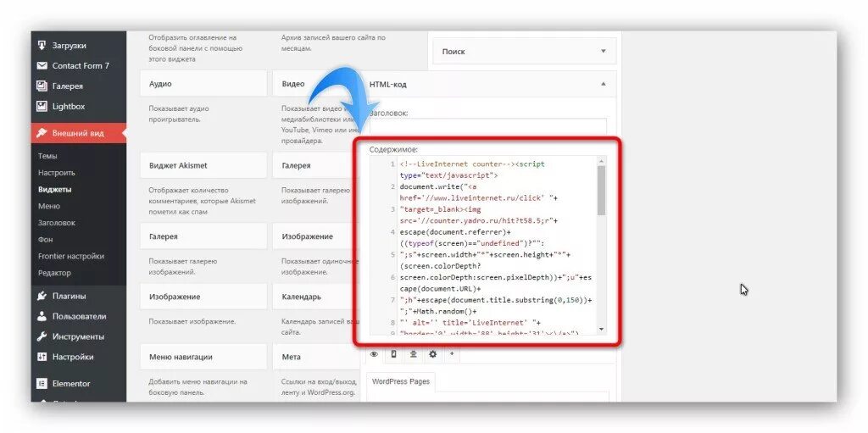Image resolution: width=868 pixels, height=433 pixels.
Task: Click the 'Показывает аудио проигрыватель.' description
Action: pos(179,114)
